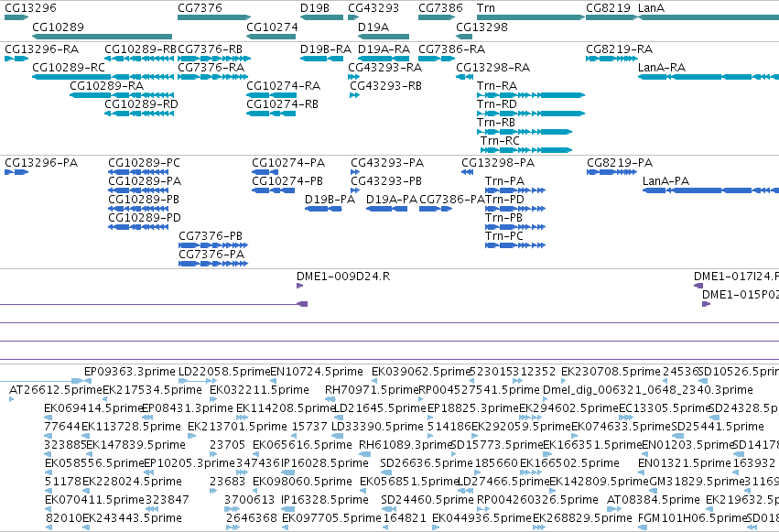Image resolution: width=779 pixels, height=532 pixels.
Task: Select EST AT08384.5prime
Action: (x=614, y=509)
